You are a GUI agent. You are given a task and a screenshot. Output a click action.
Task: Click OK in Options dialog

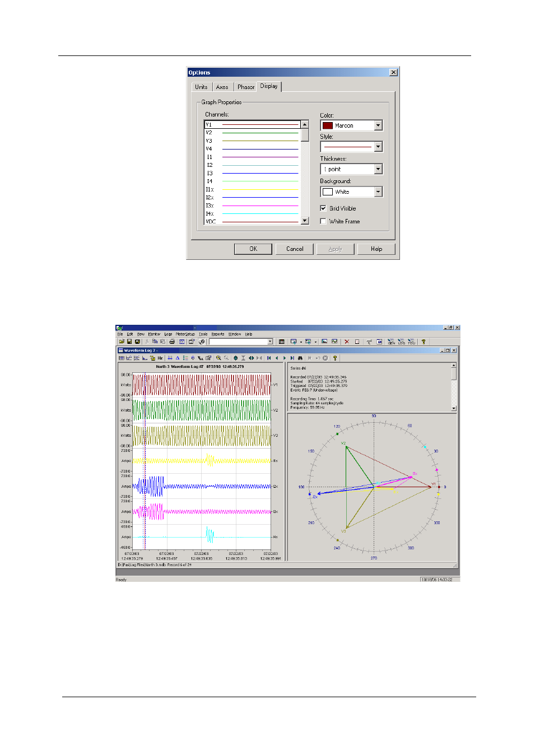coord(253,249)
